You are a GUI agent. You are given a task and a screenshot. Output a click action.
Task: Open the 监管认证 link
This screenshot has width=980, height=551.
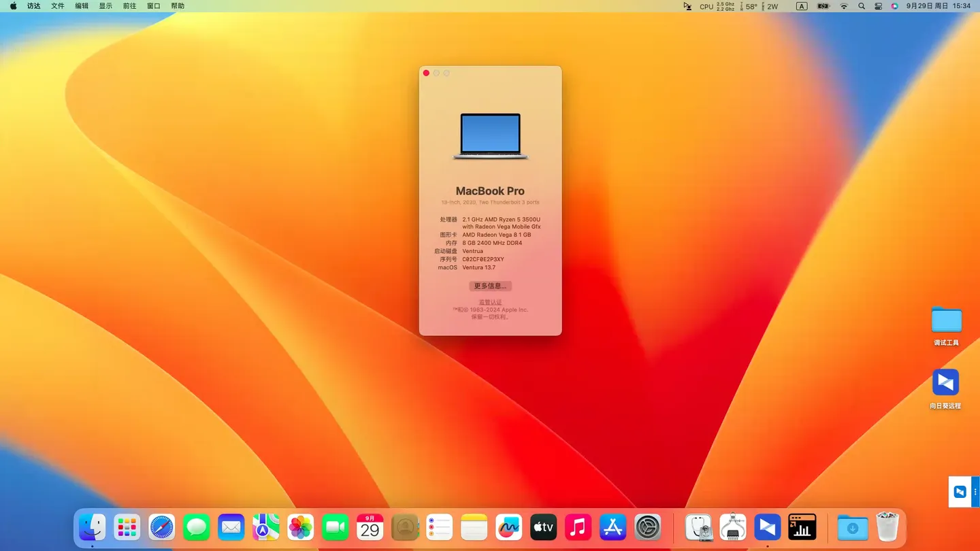490,301
